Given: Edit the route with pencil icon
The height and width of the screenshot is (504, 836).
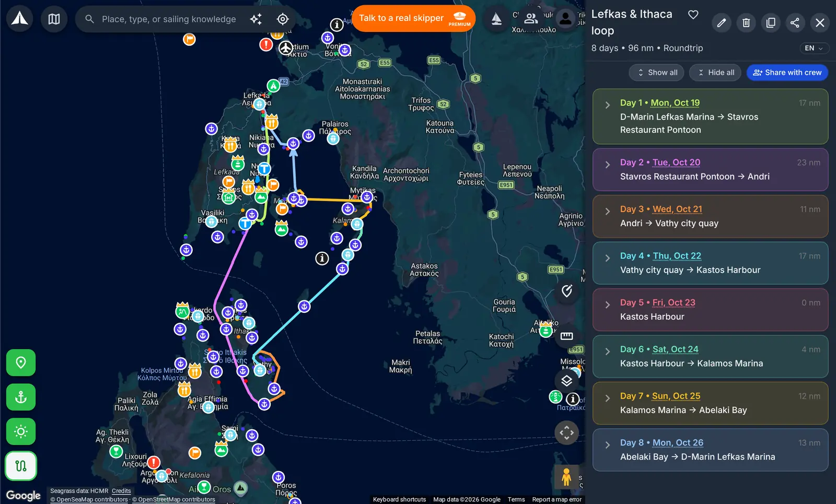Looking at the screenshot, I should 722,22.
